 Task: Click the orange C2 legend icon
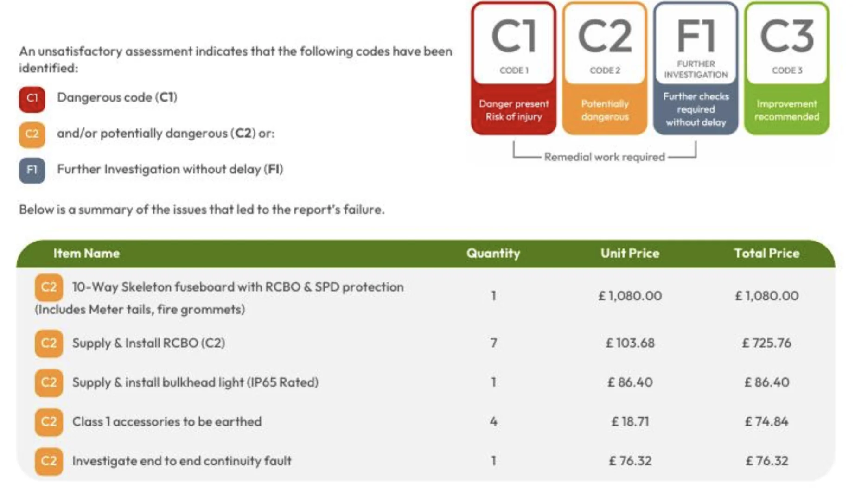point(32,134)
